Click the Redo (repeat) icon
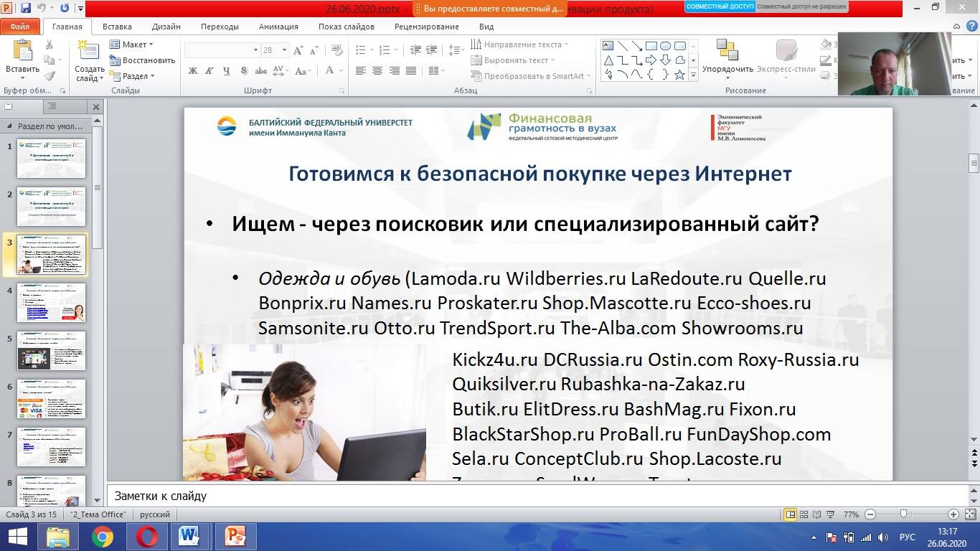 (x=65, y=9)
